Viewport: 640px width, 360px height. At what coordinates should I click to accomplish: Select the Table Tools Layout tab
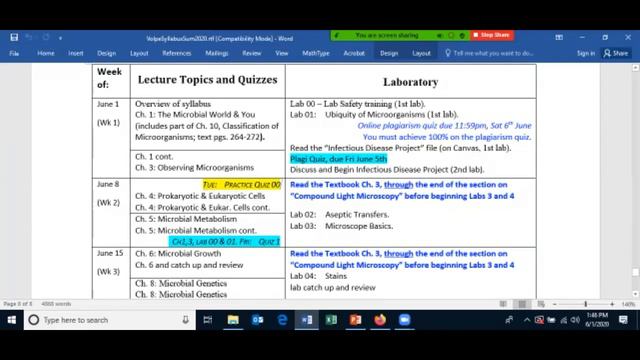pos(421,53)
